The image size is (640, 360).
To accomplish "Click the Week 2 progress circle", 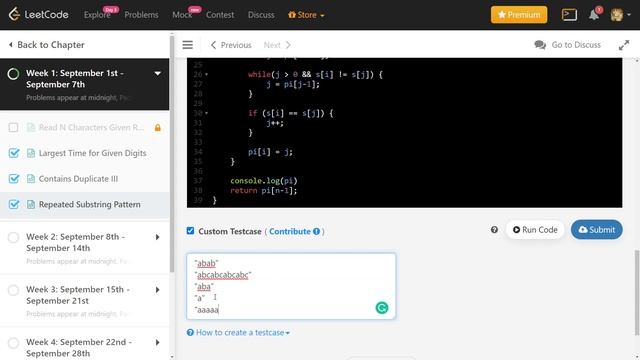I will (x=13, y=238).
